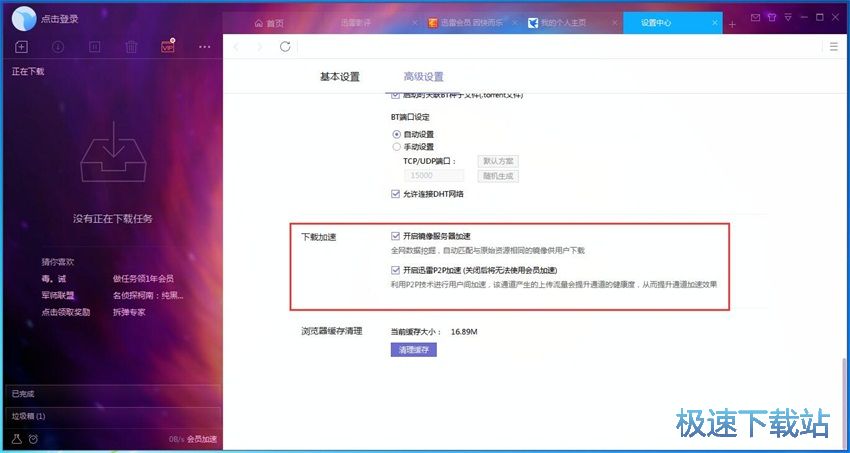Open 拆弹专家 recommendation
The height and width of the screenshot is (453, 850).
pos(129,312)
